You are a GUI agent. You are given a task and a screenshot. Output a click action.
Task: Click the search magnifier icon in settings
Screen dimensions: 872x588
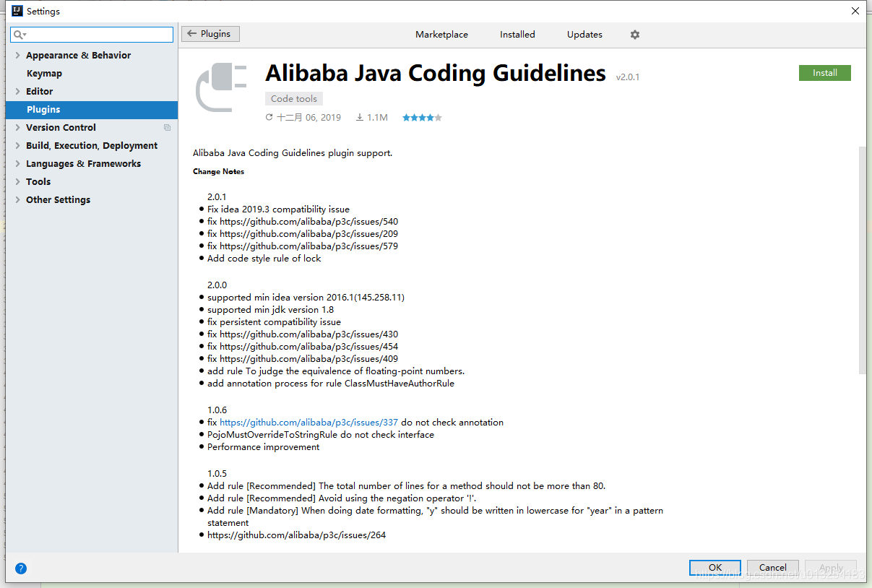coord(20,35)
